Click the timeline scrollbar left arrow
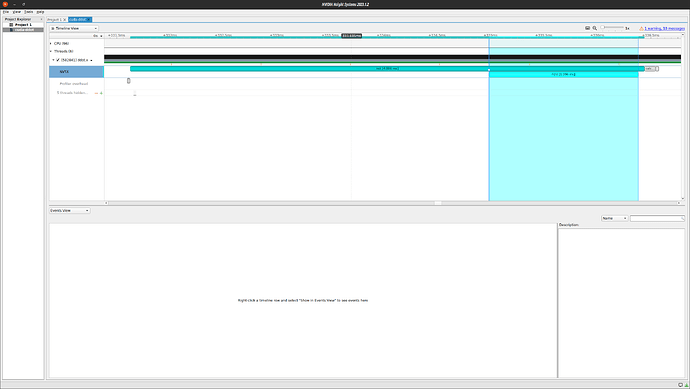Image resolution: width=690 pixels, height=389 pixels. (106, 203)
